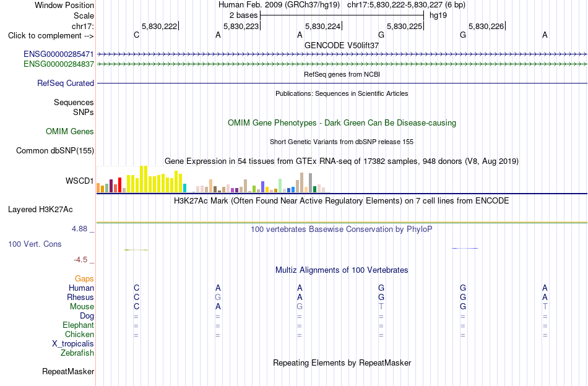Click the Rhesus G mismatch at second base
Screen dimensions: 588x386
click(x=218, y=297)
